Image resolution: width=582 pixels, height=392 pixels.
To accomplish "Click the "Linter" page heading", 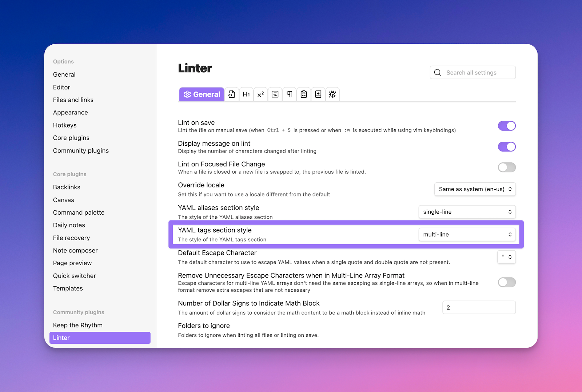I will tap(195, 68).
